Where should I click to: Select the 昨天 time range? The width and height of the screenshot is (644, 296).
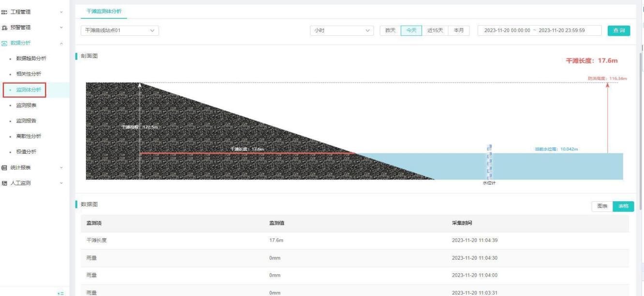(x=390, y=30)
